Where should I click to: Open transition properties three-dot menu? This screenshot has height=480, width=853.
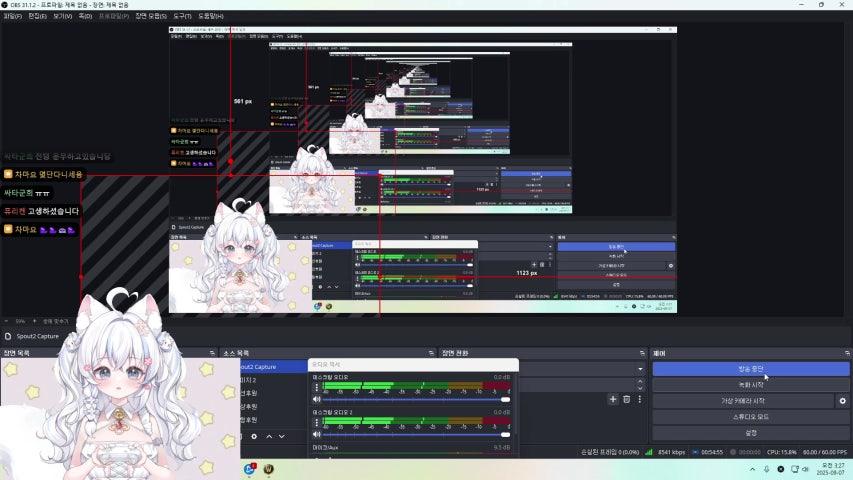pyautogui.click(x=640, y=399)
